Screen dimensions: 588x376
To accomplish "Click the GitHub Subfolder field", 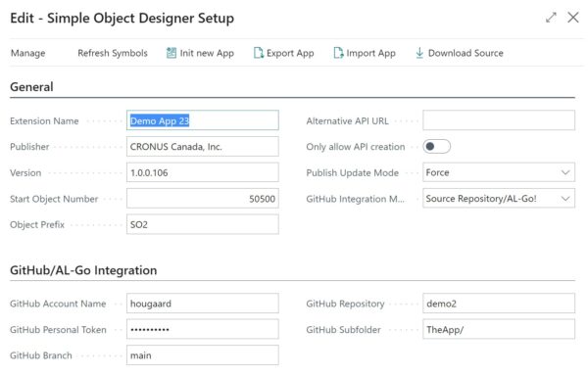I will (x=499, y=329).
